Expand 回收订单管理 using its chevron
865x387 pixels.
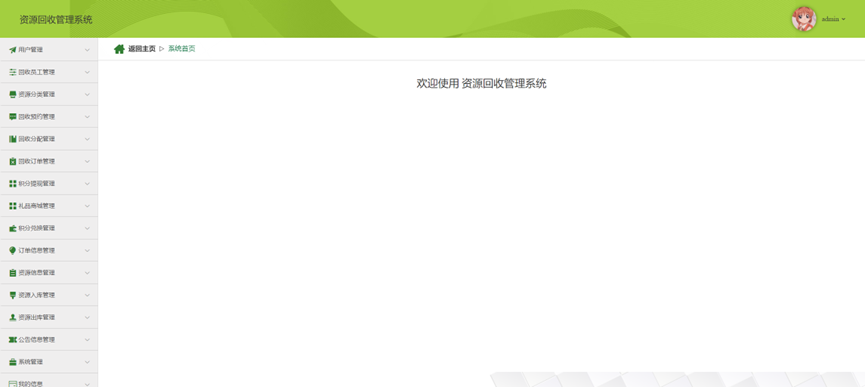point(87,162)
